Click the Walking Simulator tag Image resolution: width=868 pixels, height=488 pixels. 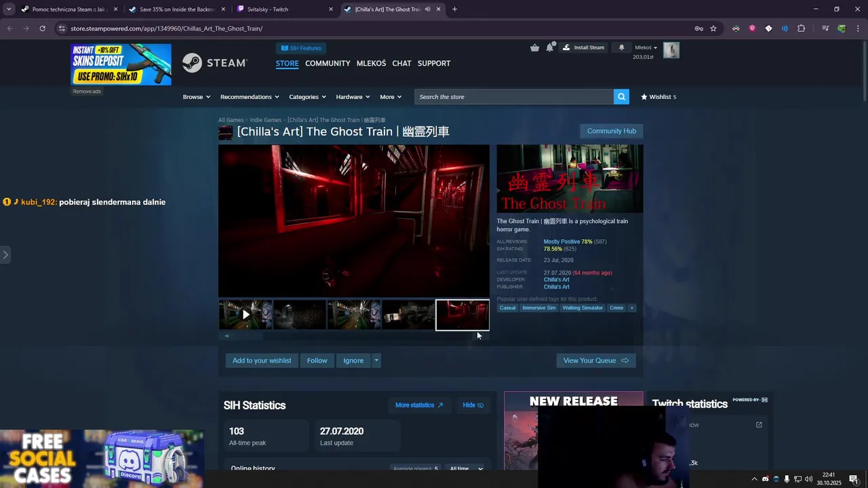coord(583,308)
